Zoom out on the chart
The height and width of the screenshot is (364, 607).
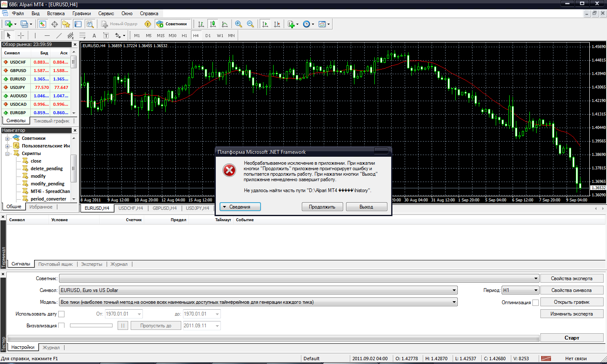click(250, 24)
